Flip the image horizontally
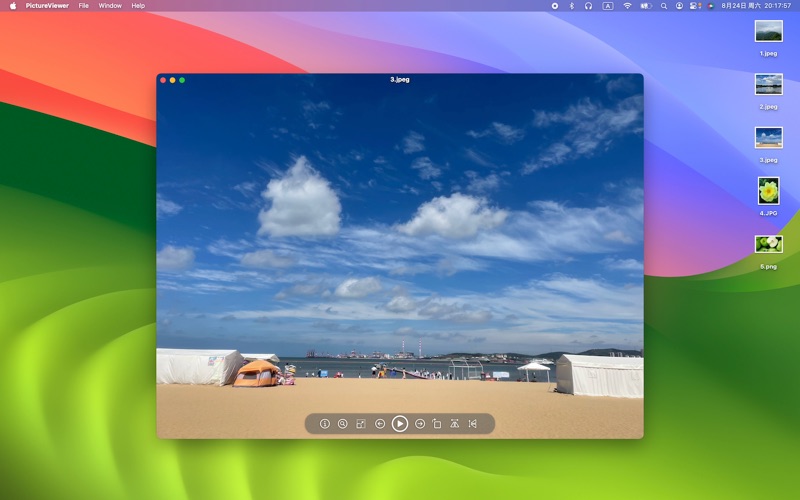Screen dimensions: 800x500 (x=473, y=424)
